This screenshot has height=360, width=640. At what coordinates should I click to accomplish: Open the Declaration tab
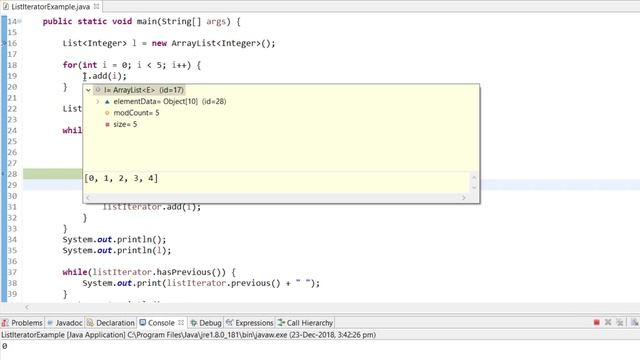click(111, 323)
